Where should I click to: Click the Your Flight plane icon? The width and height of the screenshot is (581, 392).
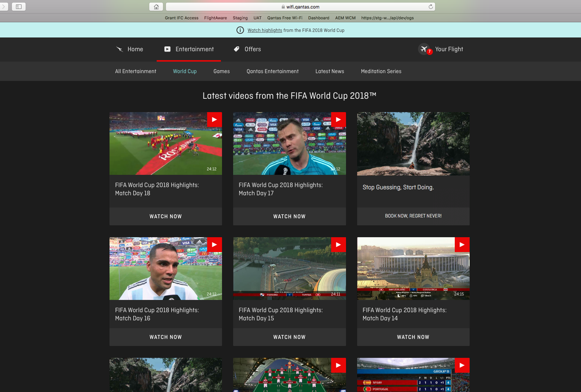pyautogui.click(x=424, y=49)
